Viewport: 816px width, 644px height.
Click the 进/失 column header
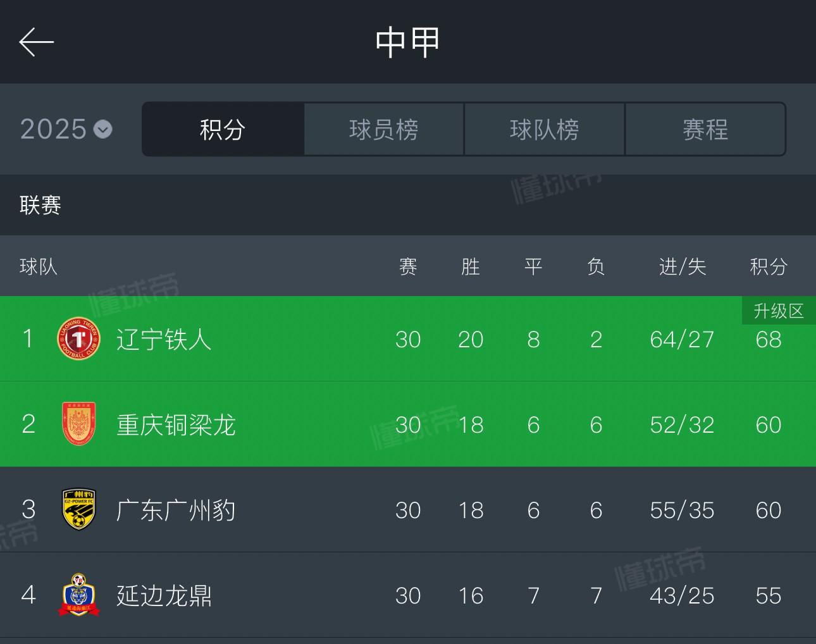tap(681, 266)
